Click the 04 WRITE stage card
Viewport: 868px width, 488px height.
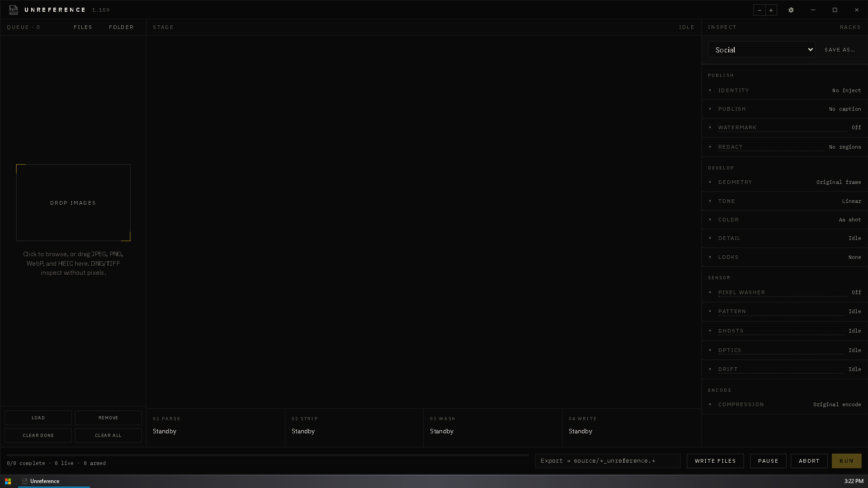click(632, 427)
